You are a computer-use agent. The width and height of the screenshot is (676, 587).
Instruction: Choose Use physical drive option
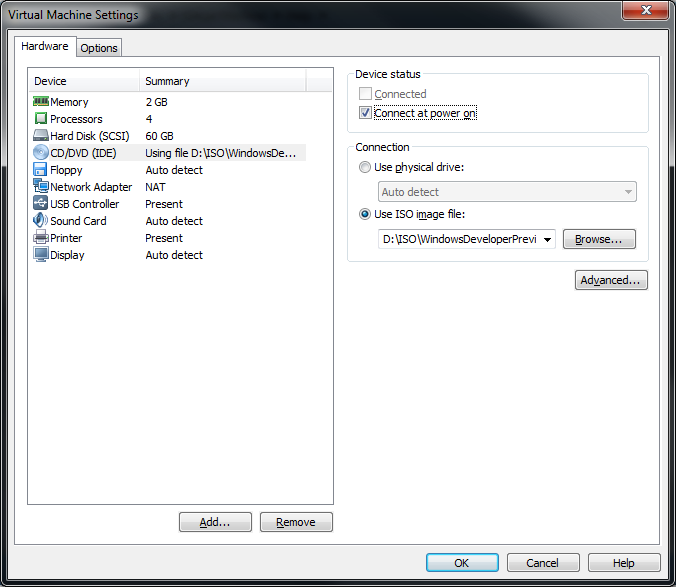(x=365, y=167)
